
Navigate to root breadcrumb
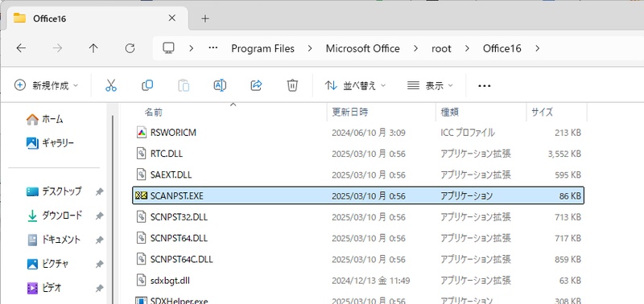441,48
